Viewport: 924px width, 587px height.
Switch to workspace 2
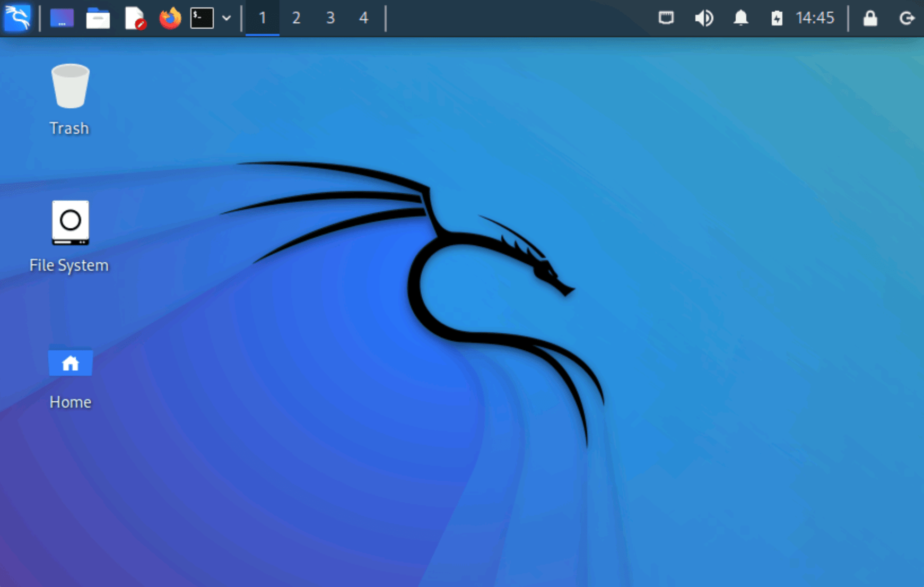296,18
